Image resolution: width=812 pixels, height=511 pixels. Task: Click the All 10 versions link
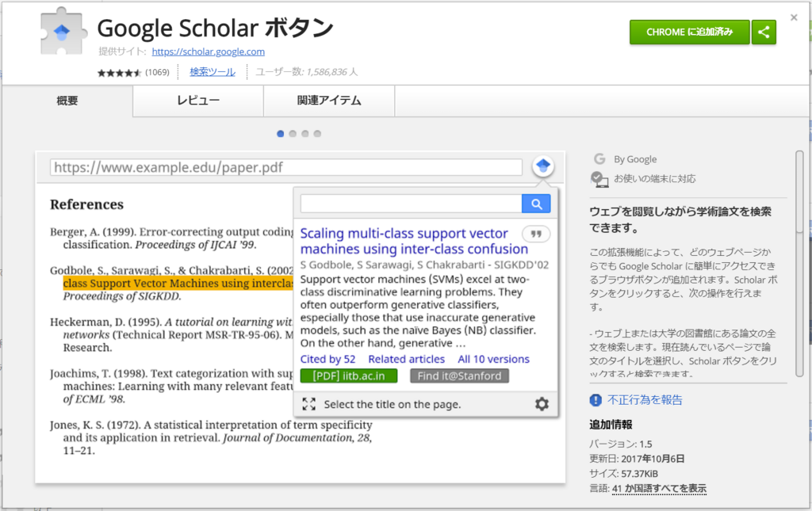click(493, 359)
